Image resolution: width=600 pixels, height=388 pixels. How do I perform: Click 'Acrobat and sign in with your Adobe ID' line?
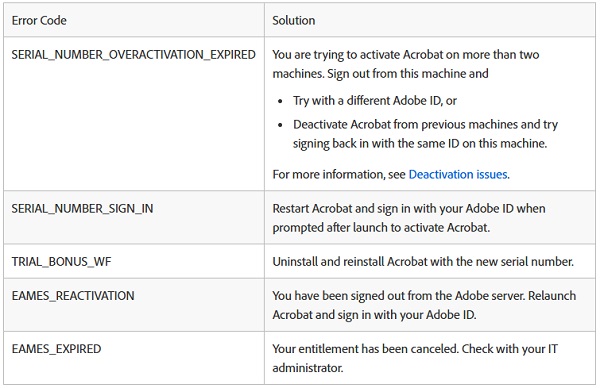[x=374, y=315]
